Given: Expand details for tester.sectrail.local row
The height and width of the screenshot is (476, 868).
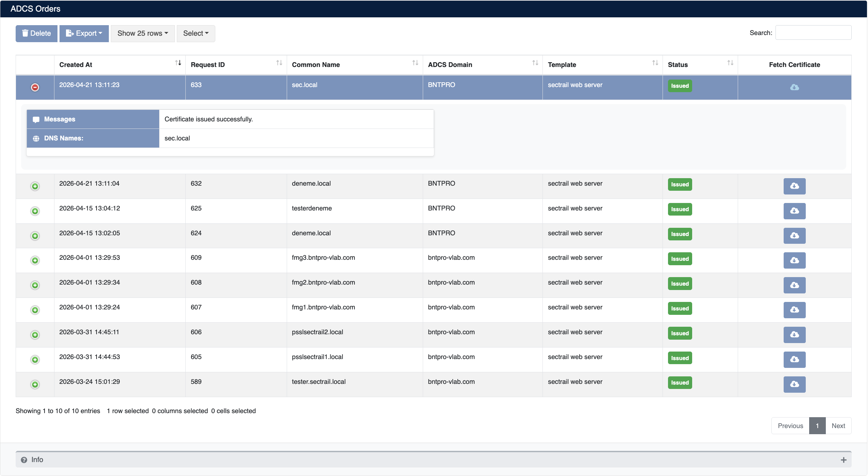Looking at the screenshot, I should click(x=35, y=385).
